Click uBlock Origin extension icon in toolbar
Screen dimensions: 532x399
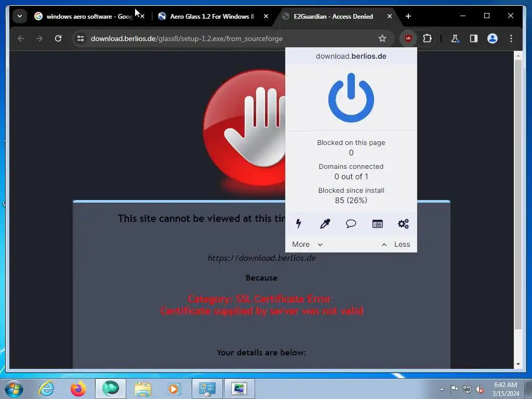(x=408, y=38)
